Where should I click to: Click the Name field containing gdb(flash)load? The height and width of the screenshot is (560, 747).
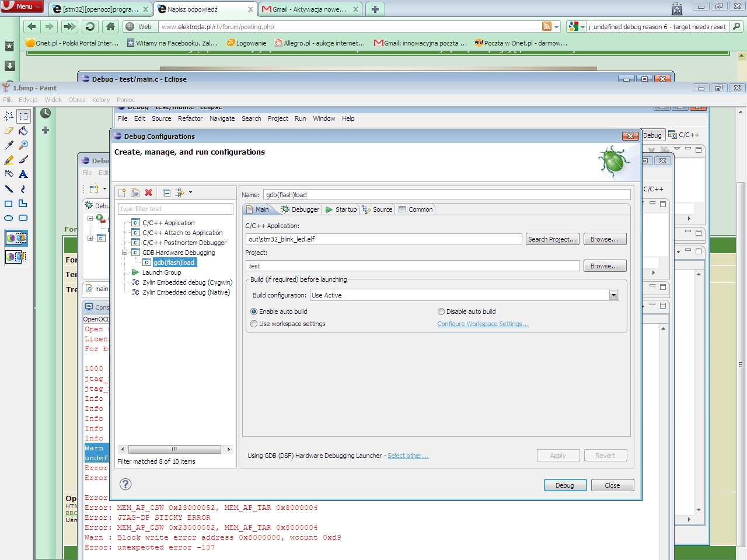pos(447,195)
